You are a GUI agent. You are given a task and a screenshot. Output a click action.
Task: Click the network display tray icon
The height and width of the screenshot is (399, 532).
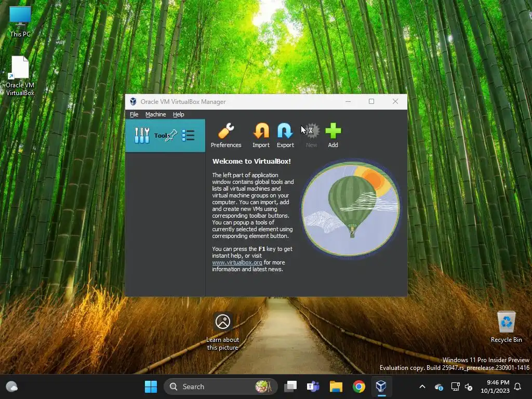pos(455,387)
